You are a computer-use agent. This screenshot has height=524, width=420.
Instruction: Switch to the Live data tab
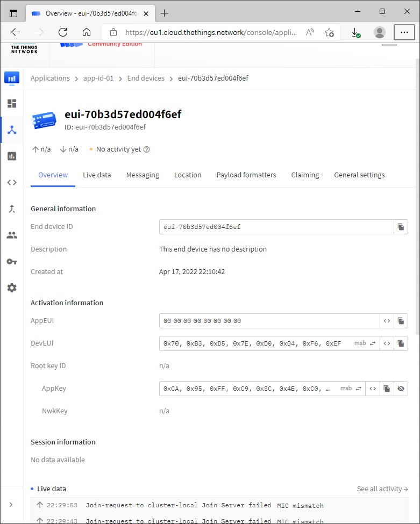(x=97, y=175)
